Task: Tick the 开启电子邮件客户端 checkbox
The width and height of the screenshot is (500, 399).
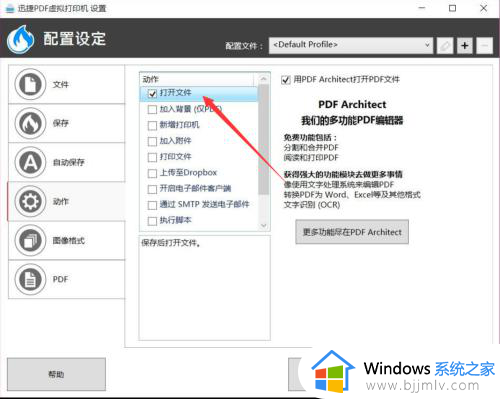Action: click(152, 189)
